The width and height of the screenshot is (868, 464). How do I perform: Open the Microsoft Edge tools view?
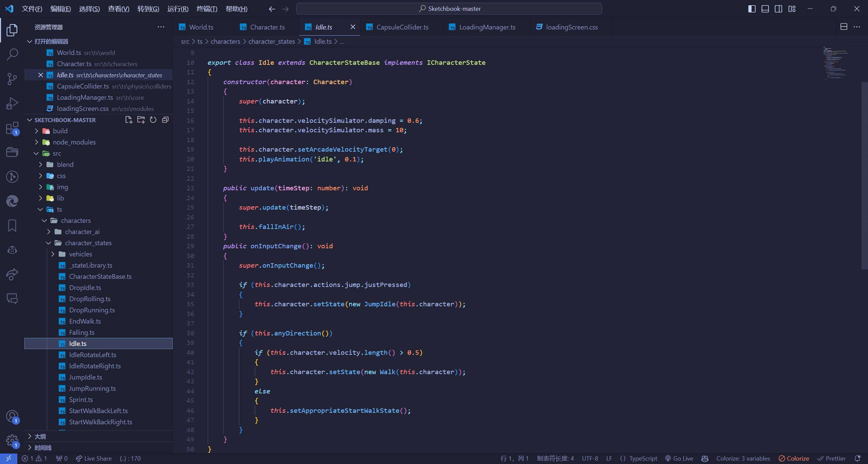click(12, 201)
